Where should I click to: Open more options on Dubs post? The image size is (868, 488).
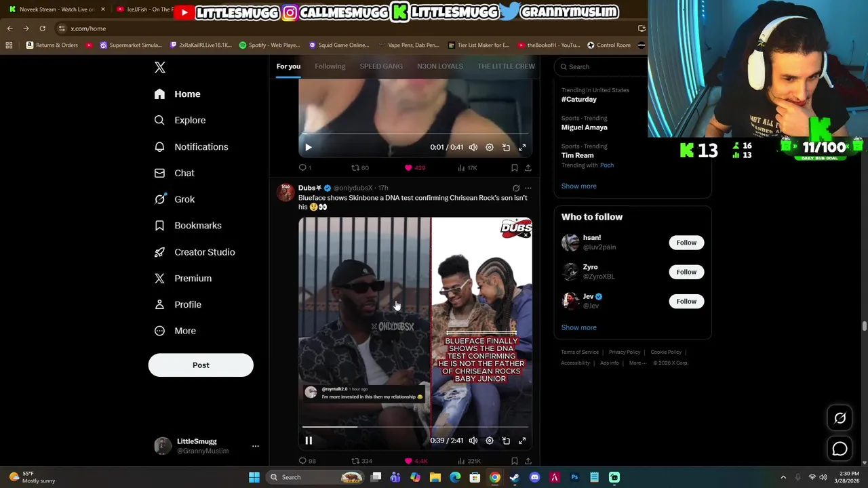coord(528,188)
